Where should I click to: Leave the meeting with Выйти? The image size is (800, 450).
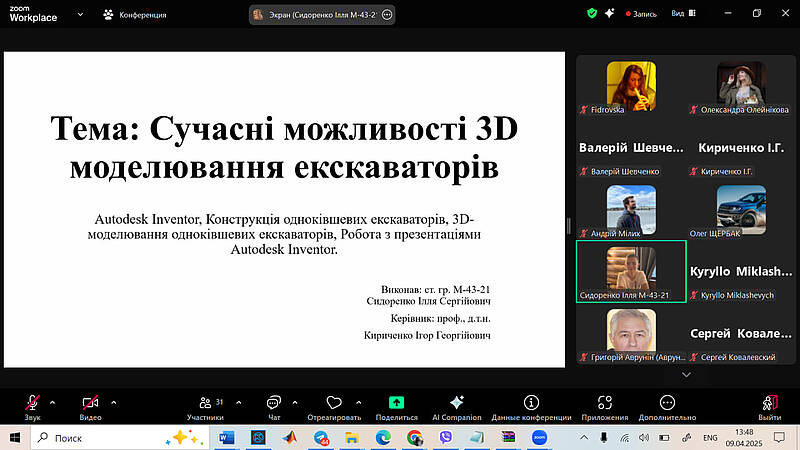click(769, 408)
